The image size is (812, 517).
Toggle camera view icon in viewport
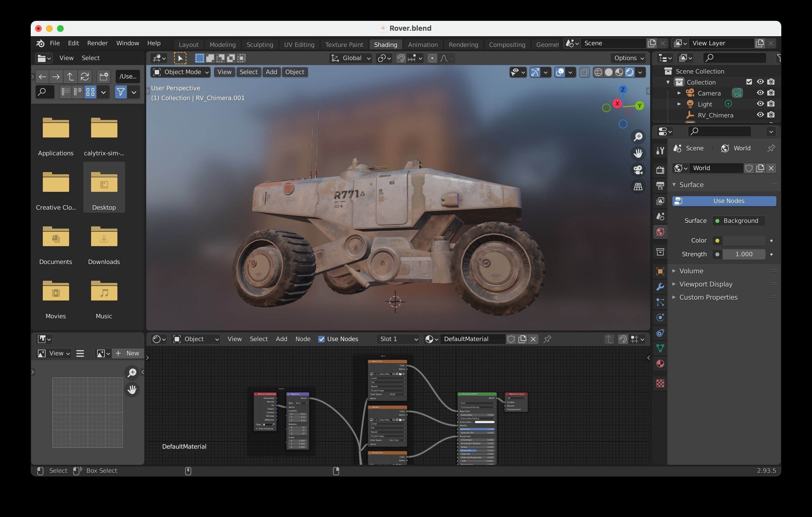638,170
